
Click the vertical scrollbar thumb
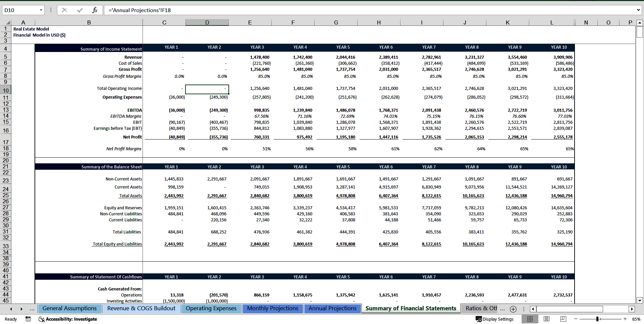tap(640, 32)
